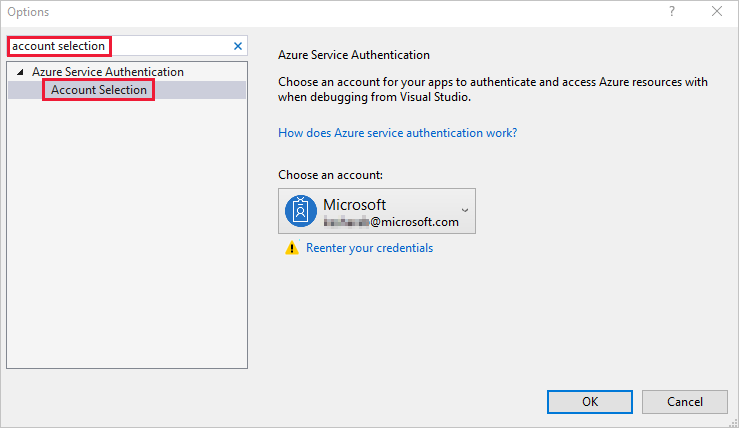The width and height of the screenshot is (739, 428).
Task: Click the Options title bar text
Action: pyautogui.click(x=28, y=12)
